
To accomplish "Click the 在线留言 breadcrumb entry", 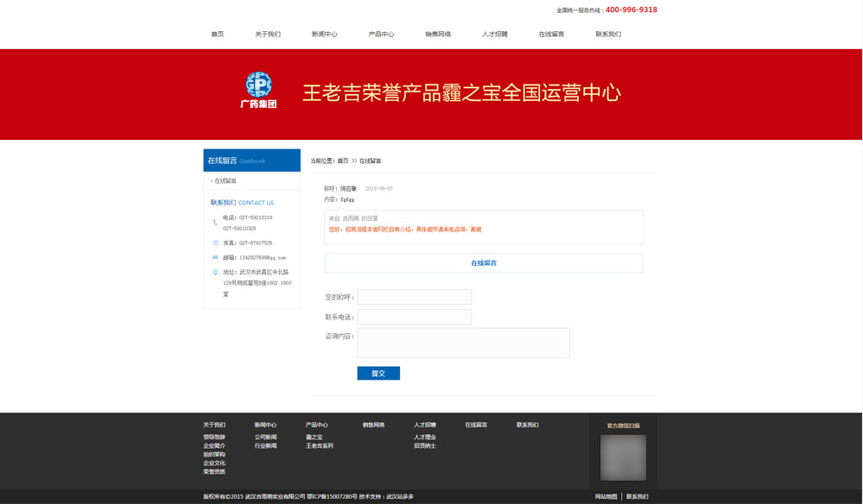I will (x=370, y=161).
